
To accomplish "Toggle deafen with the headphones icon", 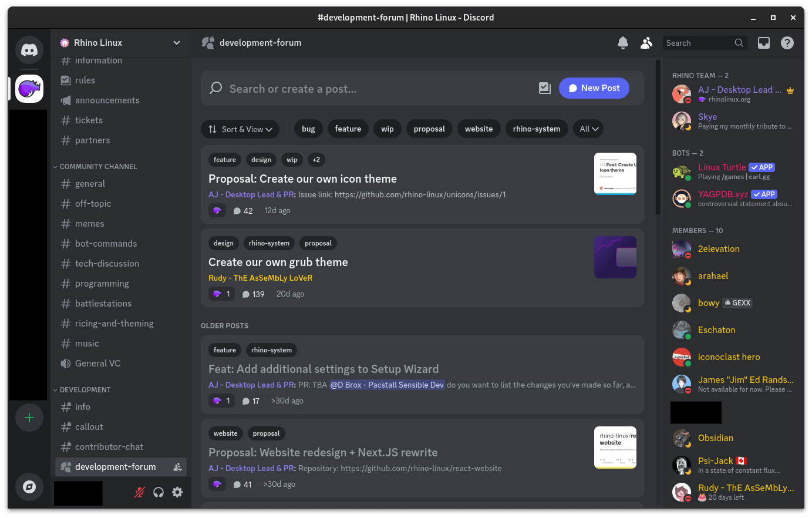I will (159, 492).
